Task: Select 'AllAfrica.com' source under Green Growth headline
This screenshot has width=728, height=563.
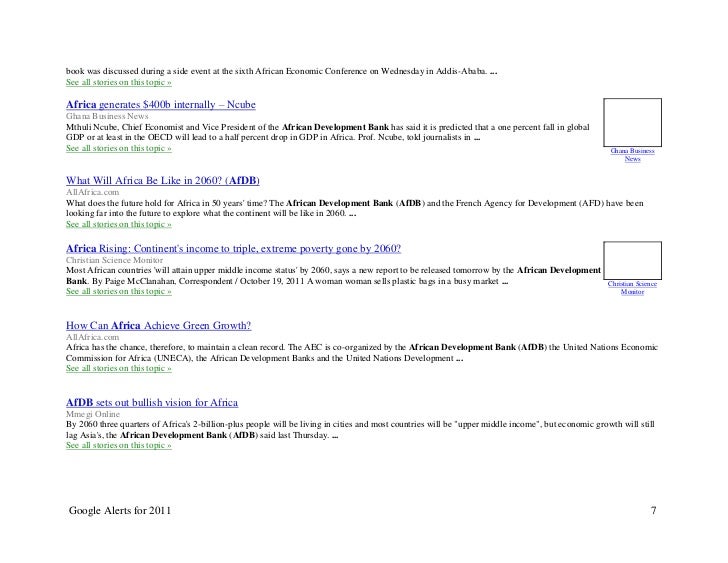Action: pyautogui.click(x=92, y=337)
